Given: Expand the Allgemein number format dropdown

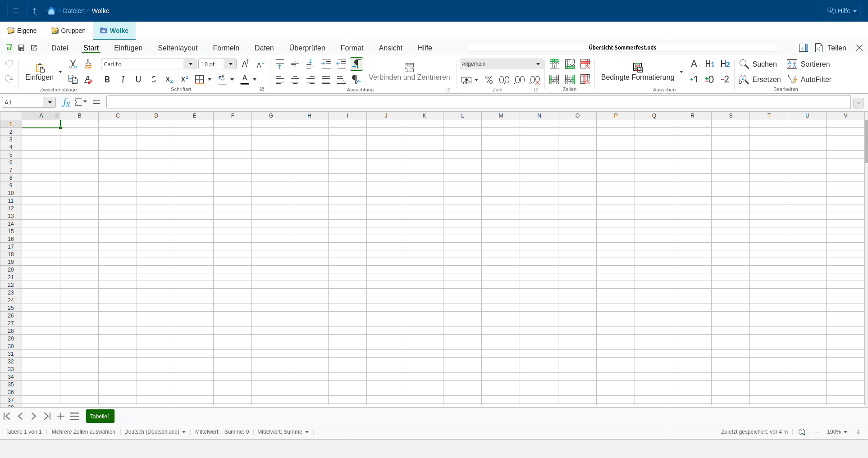Looking at the screenshot, I should (x=538, y=64).
